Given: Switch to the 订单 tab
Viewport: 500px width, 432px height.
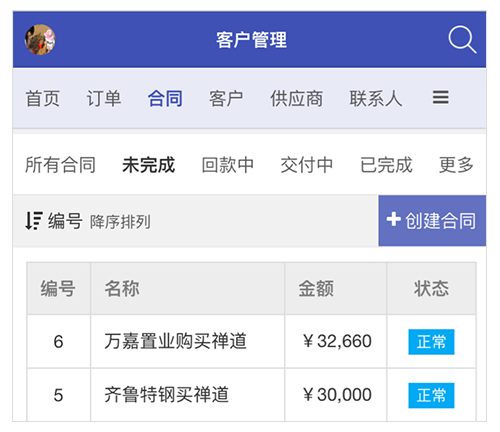Looking at the screenshot, I should (x=104, y=99).
